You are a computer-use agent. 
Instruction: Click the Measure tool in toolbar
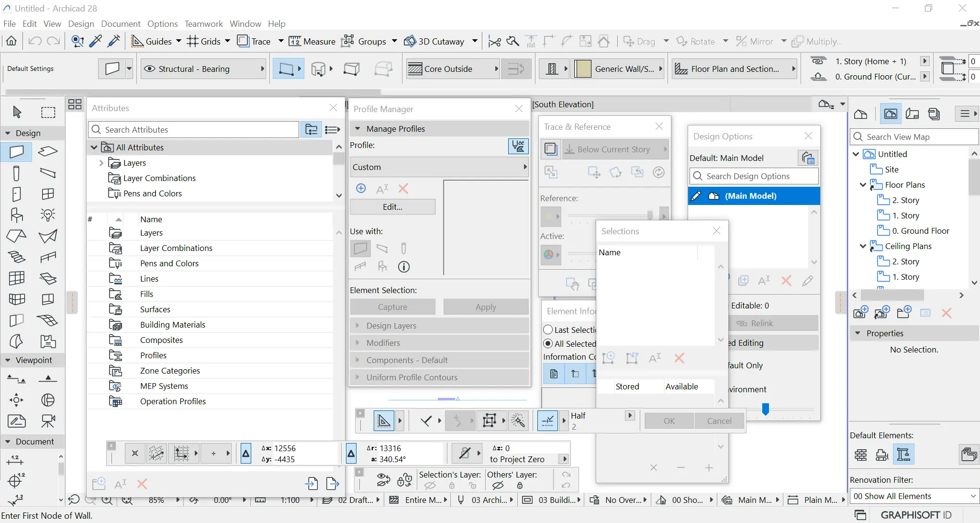312,41
